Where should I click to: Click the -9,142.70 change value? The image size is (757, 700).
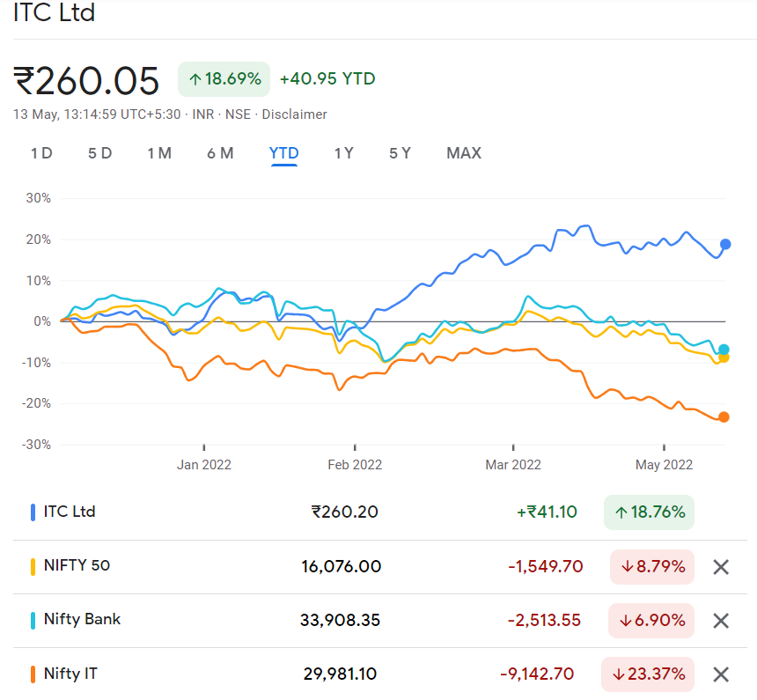[x=537, y=674]
